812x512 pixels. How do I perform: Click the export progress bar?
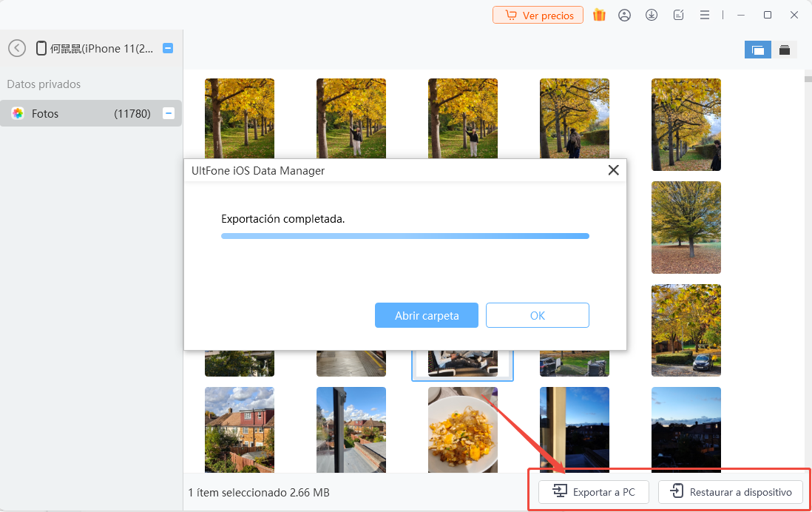(x=405, y=236)
